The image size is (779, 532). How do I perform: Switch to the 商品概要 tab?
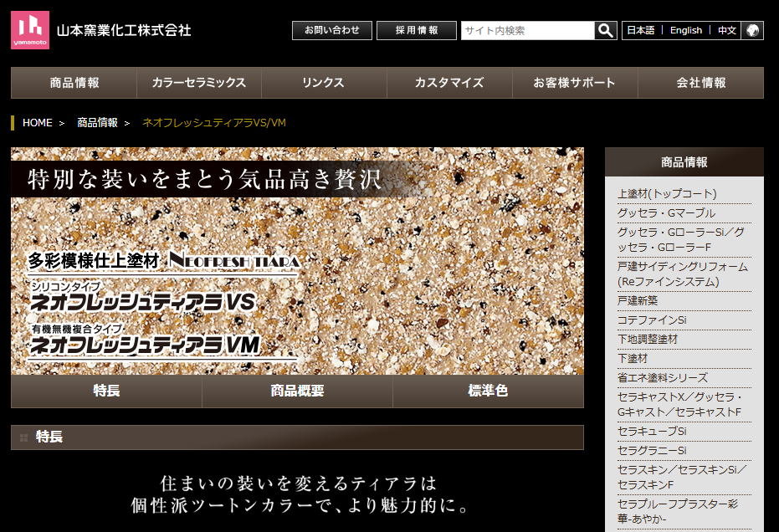(297, 392)
